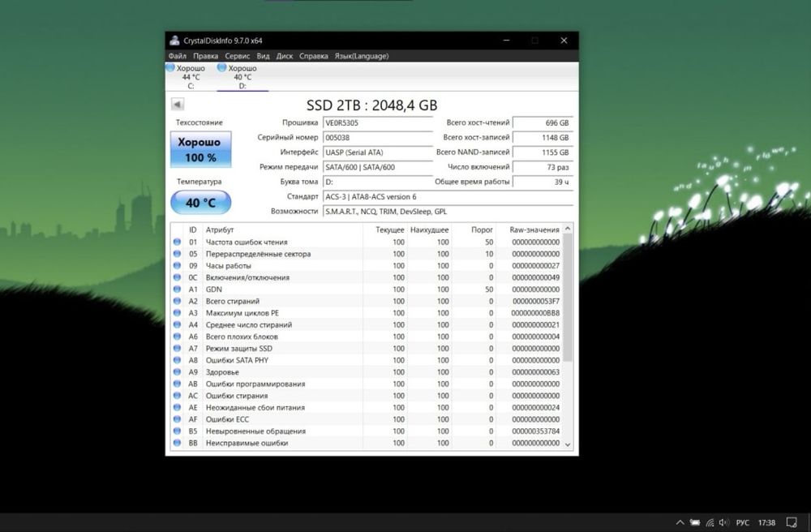Screen dimensions: 811x532
Task: Click the attribute list scrollbar thumb
Action: pos(568,298)
